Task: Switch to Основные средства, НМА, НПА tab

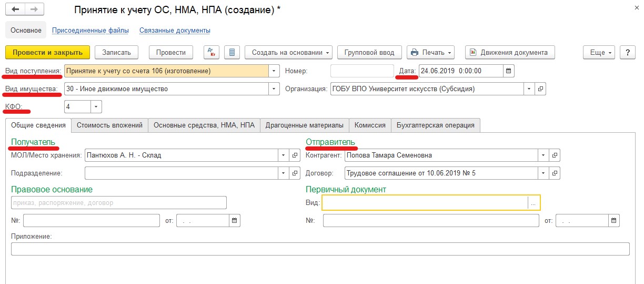Action: pos(204,125)
